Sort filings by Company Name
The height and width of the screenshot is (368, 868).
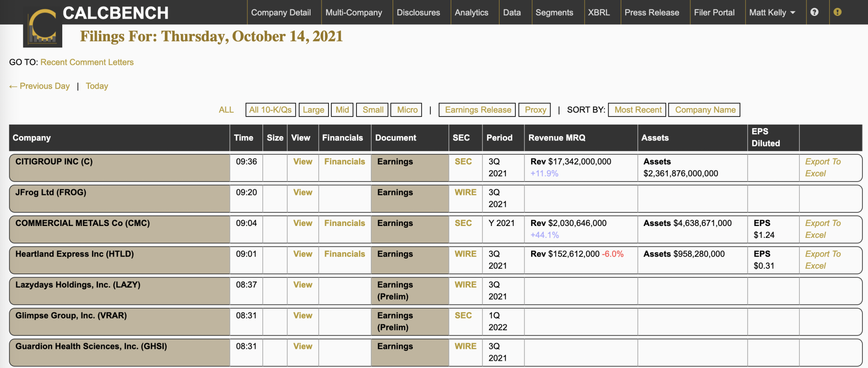coord(705,110)
